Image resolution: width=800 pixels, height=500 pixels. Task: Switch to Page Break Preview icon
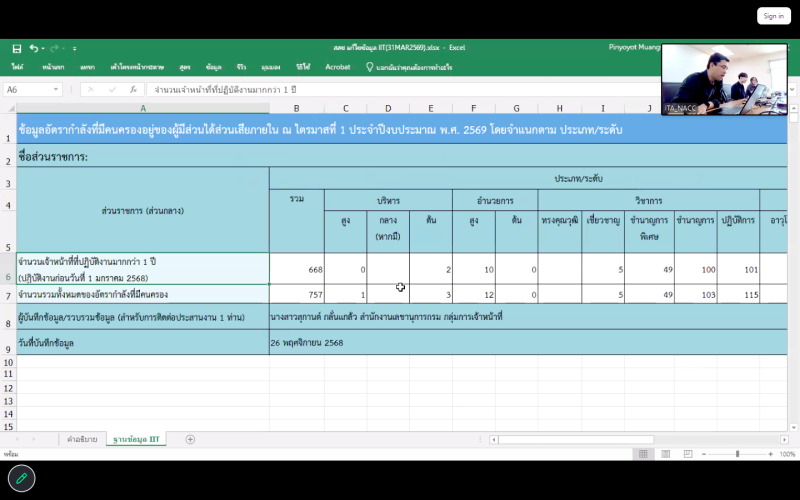685,454
